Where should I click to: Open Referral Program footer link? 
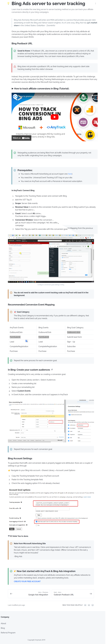pyautogui.click(x=8, y=632)
